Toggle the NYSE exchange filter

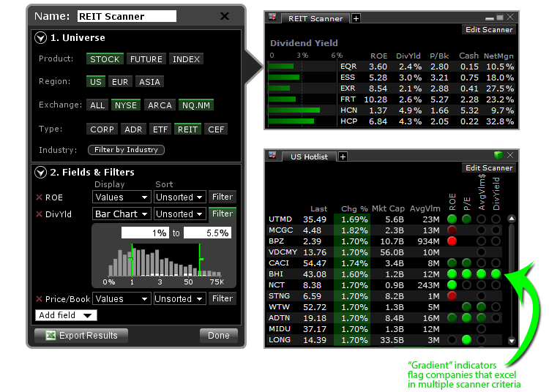pos(126,105)
